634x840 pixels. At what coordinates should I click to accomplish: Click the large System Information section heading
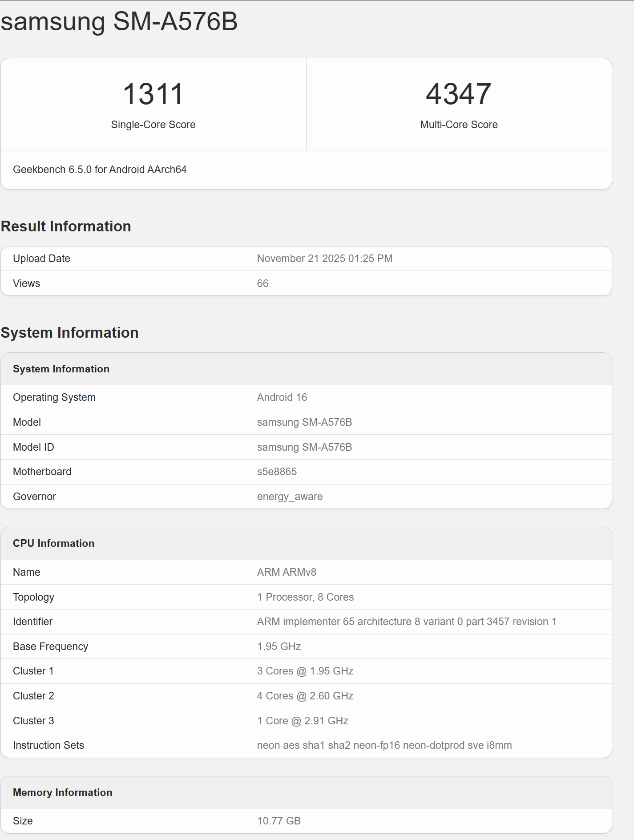[x=69, y=332]
